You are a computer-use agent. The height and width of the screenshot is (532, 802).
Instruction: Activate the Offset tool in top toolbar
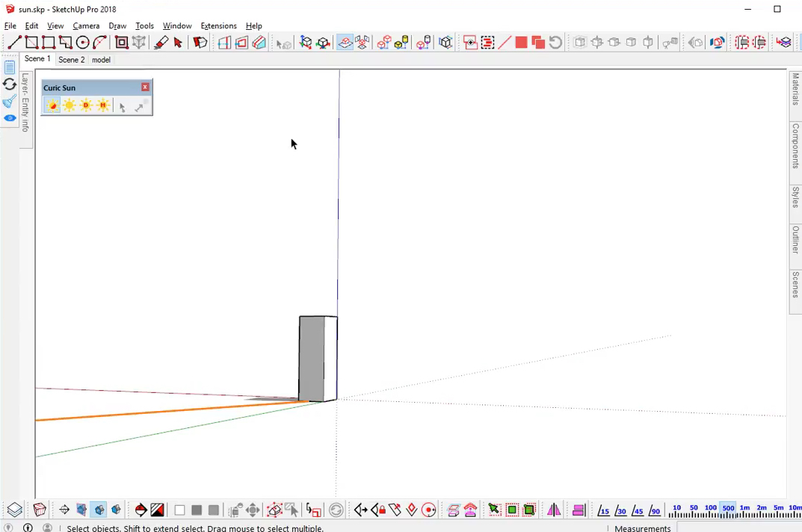point(121,43)
